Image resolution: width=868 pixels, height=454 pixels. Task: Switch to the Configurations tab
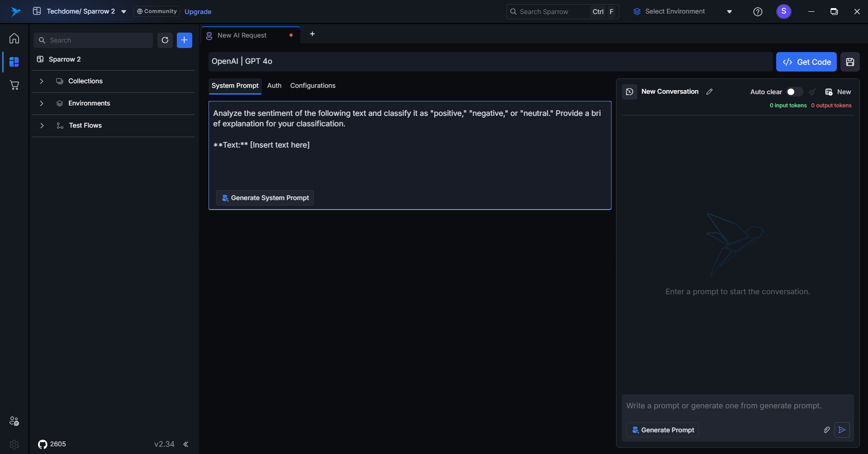pyautogui.click(x=313, y=86)
